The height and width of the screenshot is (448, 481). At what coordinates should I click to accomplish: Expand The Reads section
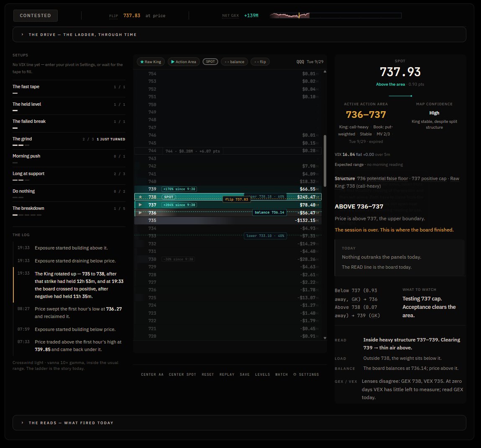239,423
